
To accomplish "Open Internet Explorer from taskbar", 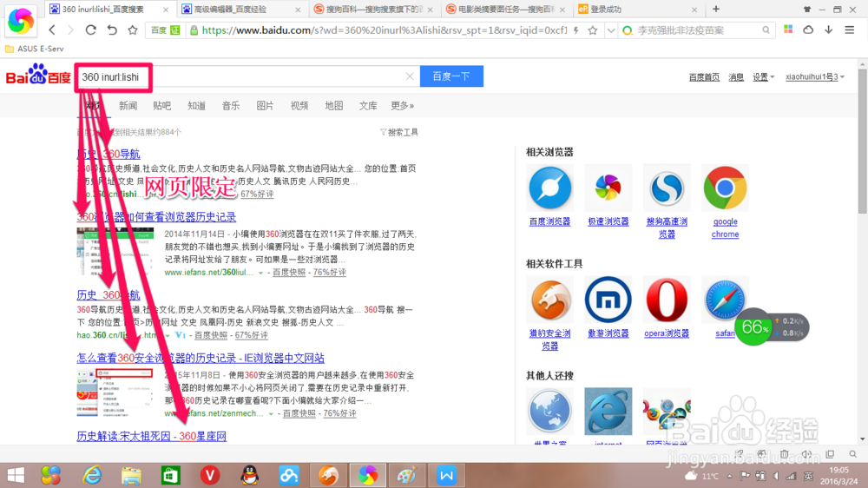I will [x=92, y=475].
